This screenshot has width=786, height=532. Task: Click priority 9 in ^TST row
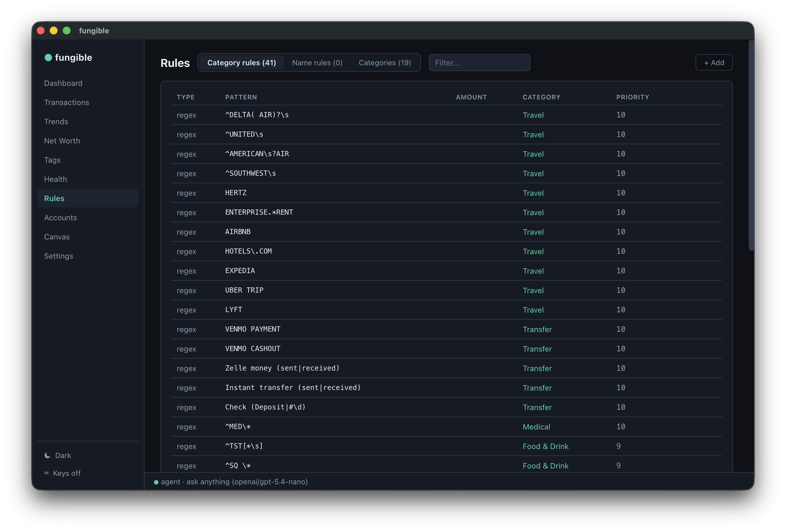click(x=619, y=446)
